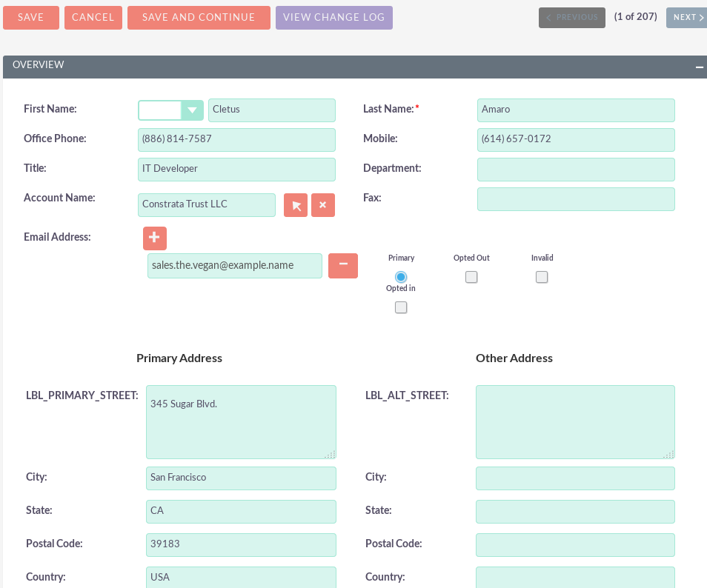Check the Opted Out checkbox
707x588 pixels.
click(471, 277)
